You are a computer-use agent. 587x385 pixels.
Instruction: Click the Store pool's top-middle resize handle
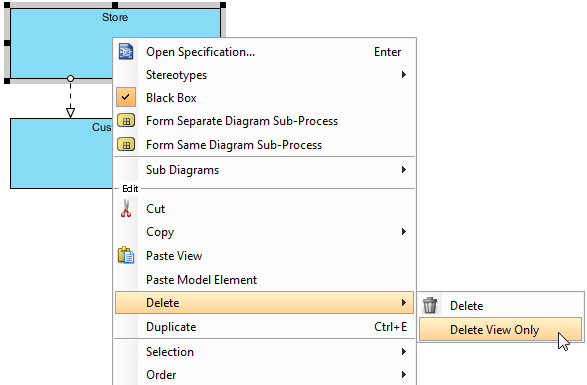pyautogui.click(x=115, y=5)
